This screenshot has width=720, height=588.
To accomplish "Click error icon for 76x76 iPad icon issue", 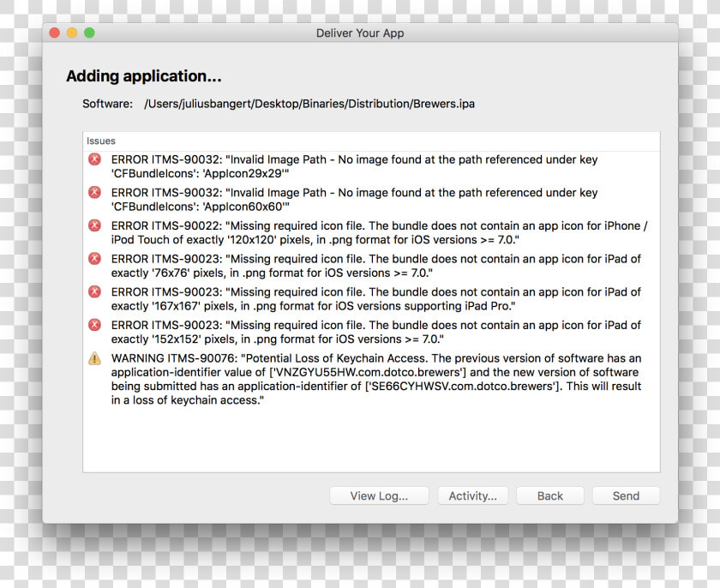I will 94,258.
